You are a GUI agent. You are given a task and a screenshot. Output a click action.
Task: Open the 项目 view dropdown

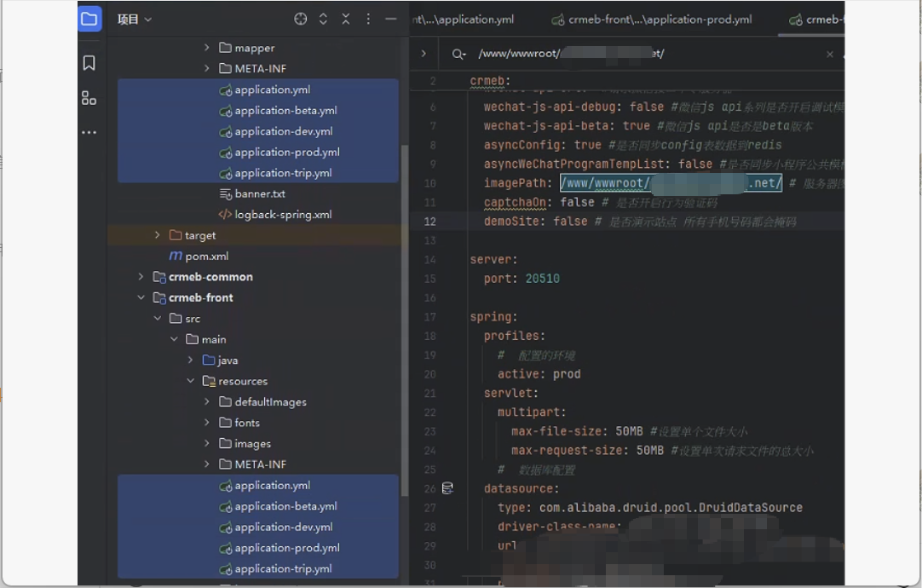pyautogui.click(x=135, y=20)
